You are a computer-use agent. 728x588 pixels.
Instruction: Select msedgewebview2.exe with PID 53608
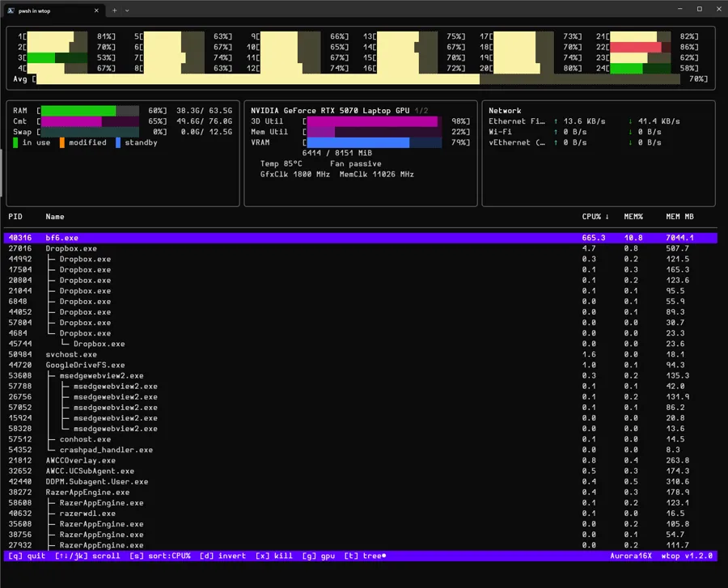tap(360, 375)
